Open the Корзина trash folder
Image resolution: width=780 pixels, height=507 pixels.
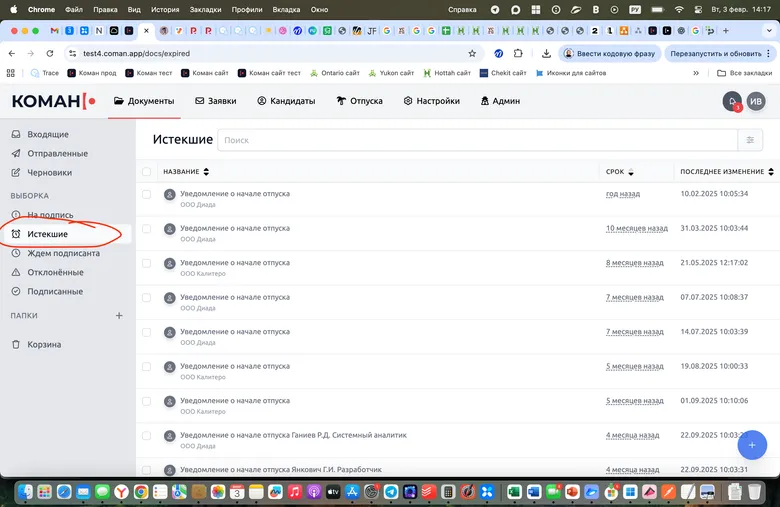tap(43, 344)
